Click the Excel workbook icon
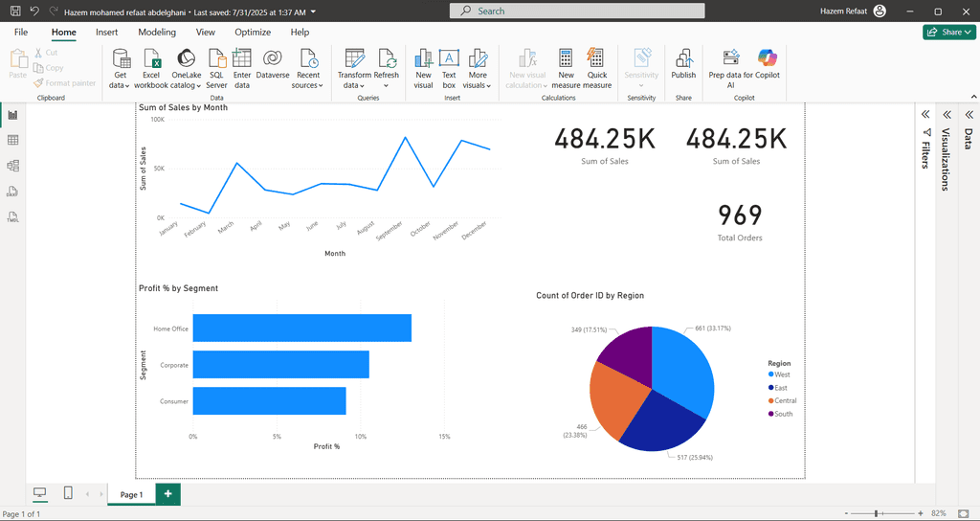The width and height of the screenshot is (980, 521). click(x=150, y=59)
